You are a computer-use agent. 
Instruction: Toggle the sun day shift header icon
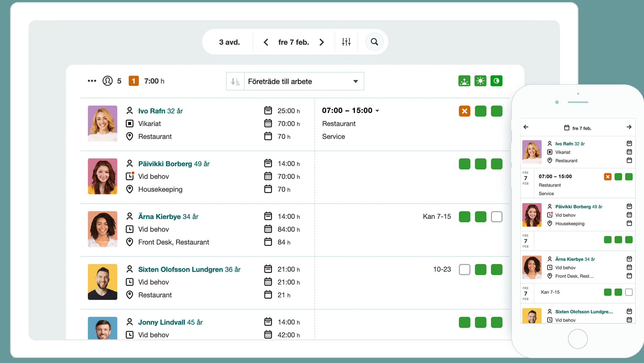pos(480,81)
